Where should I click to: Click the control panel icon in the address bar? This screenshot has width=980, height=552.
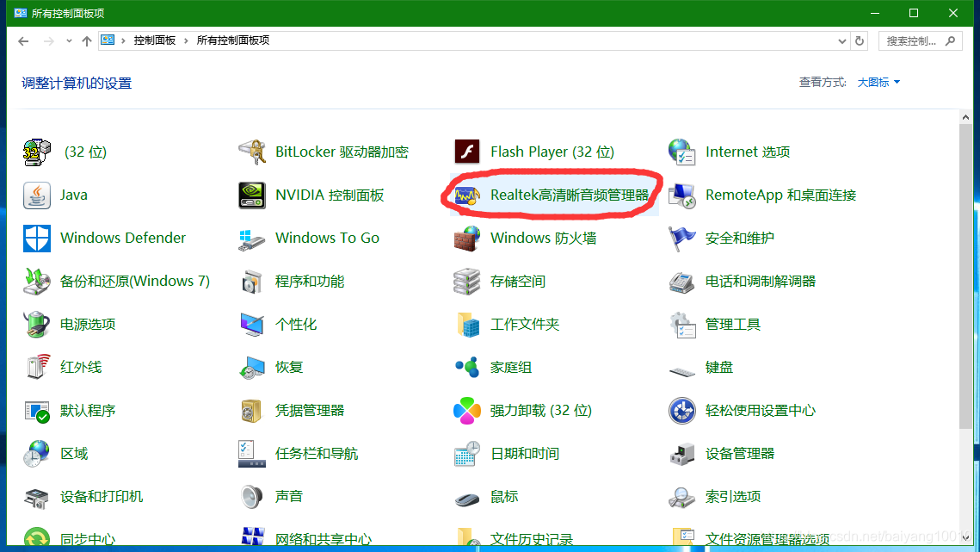click(108, 40)
